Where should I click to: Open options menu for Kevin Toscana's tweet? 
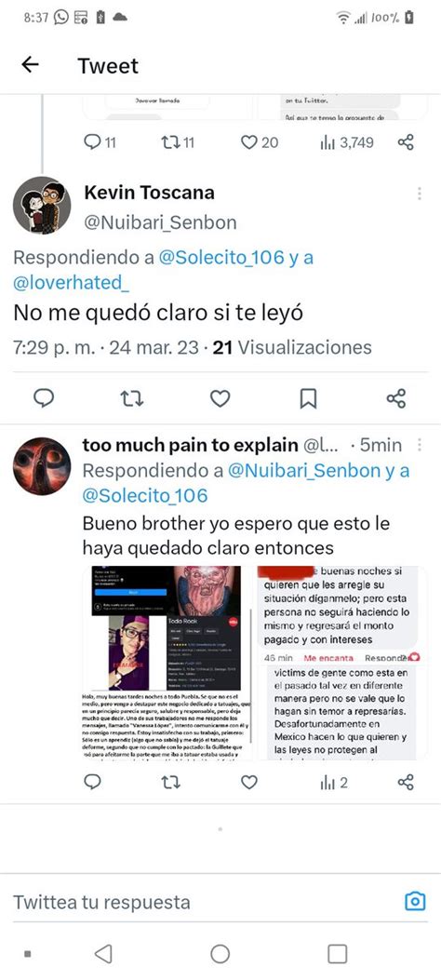pyautogui.click(x=420, y=194)
